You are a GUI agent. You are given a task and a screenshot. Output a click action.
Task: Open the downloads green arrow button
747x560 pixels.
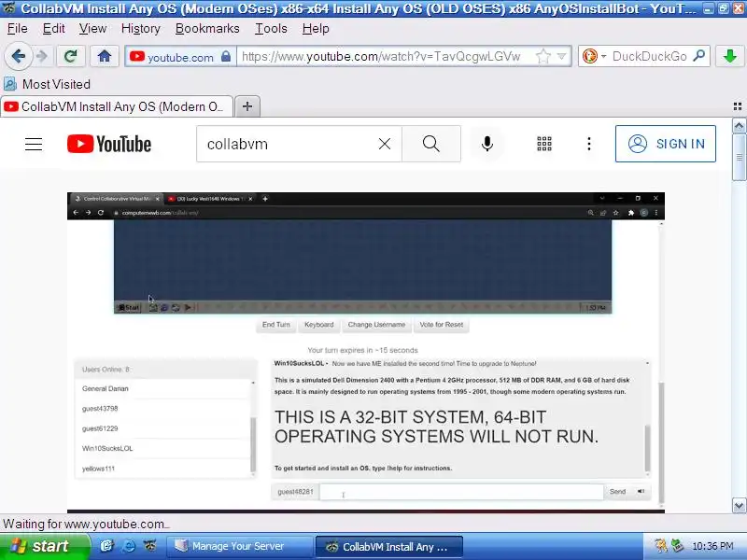point(729,57)
